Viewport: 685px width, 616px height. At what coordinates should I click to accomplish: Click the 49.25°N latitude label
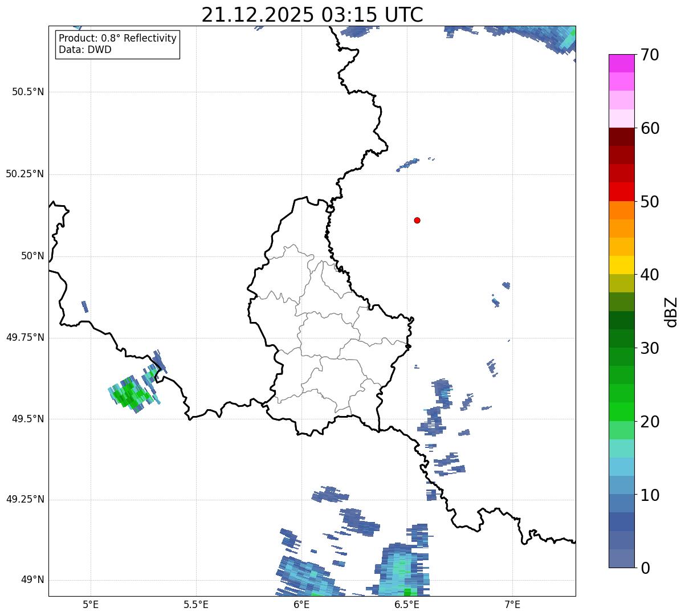tap(25, 499)
